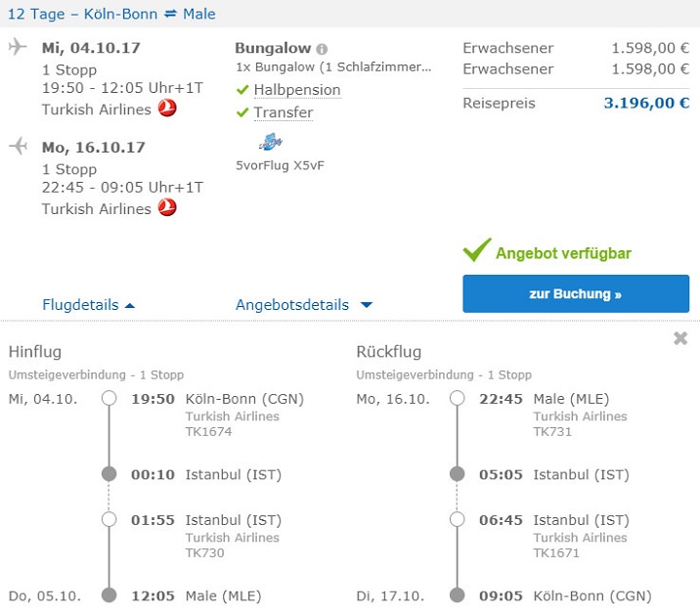Click the green Angebot verfügbar checkmark
The image size is (700, 613).
click(x=477, y=251)
